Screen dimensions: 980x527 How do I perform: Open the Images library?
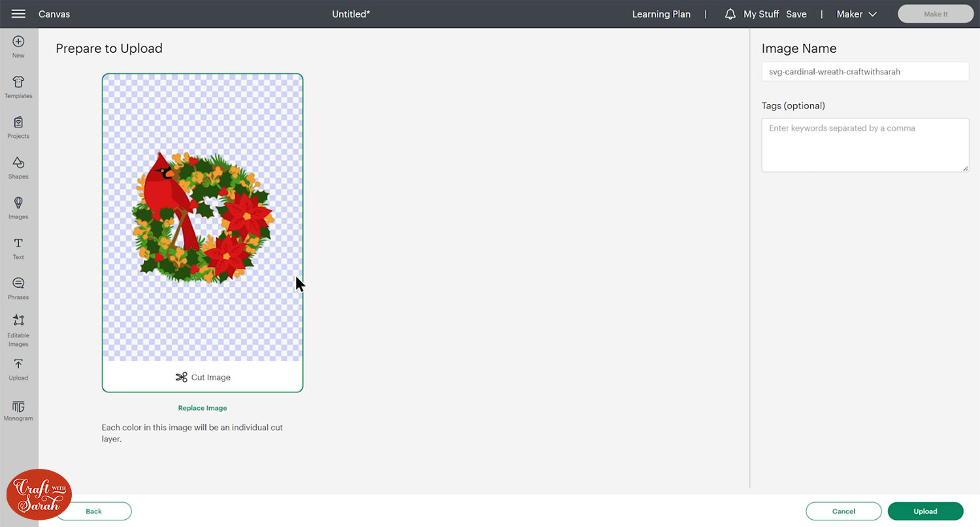18,207
